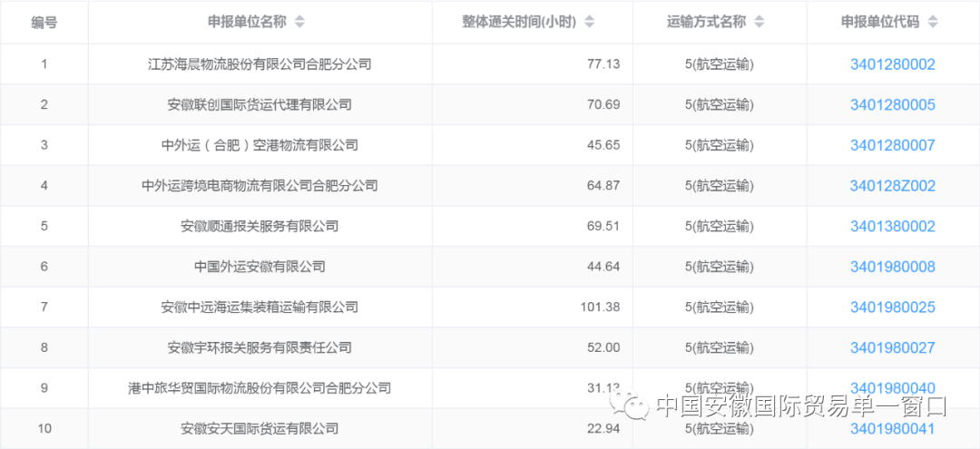Click clearance time value 64.87
Screen dimensions: 980x449
603,185
